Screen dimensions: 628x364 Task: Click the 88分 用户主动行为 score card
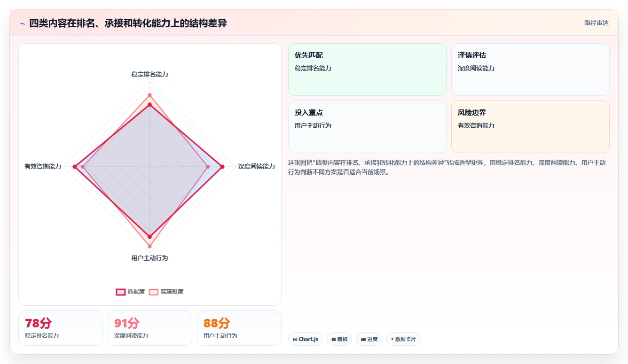pos(239,328)
